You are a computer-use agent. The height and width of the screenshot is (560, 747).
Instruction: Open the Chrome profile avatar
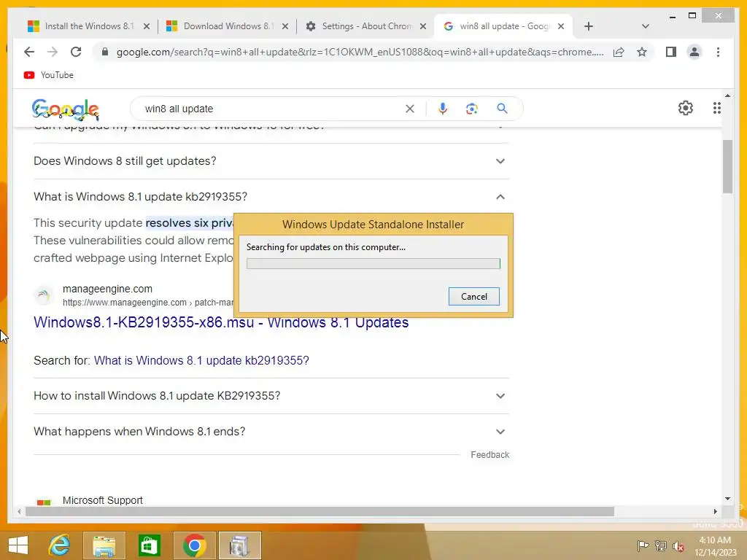[x=694, y=52]
